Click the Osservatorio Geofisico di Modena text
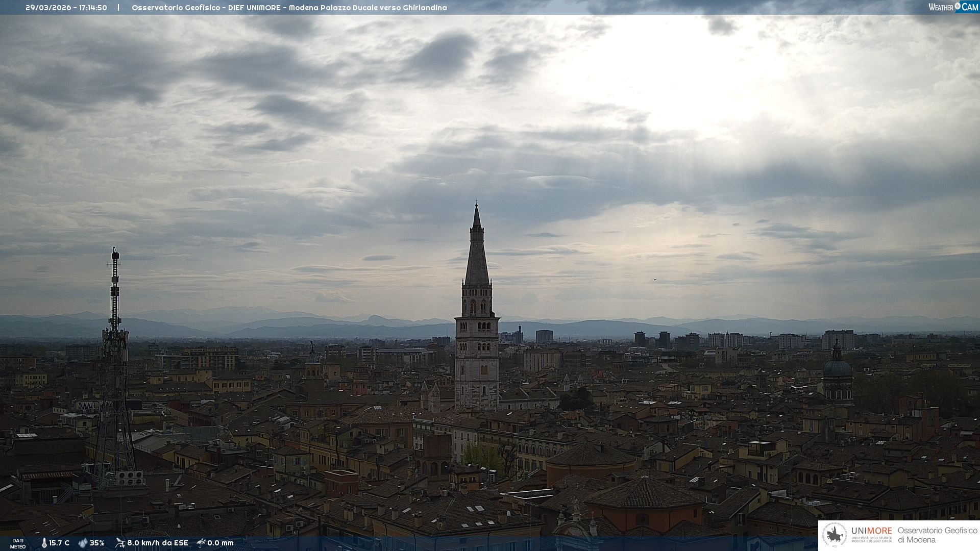Image resolution: width=980 pixels, height=551 pixels. tap(937, 535)
